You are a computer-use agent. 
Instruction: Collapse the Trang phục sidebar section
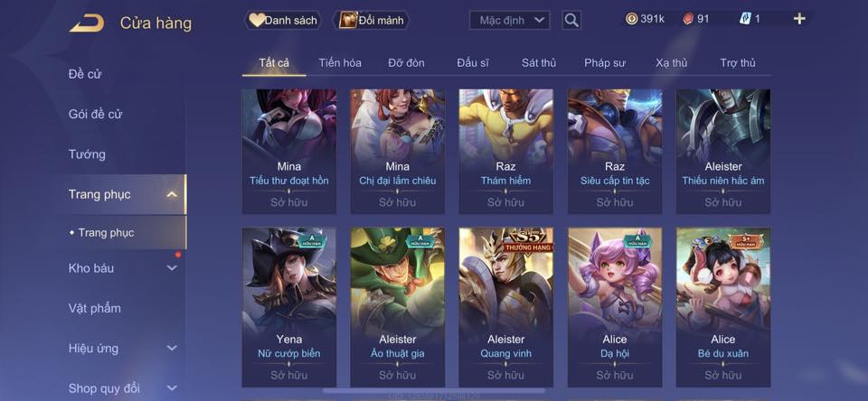coord(172,194)
